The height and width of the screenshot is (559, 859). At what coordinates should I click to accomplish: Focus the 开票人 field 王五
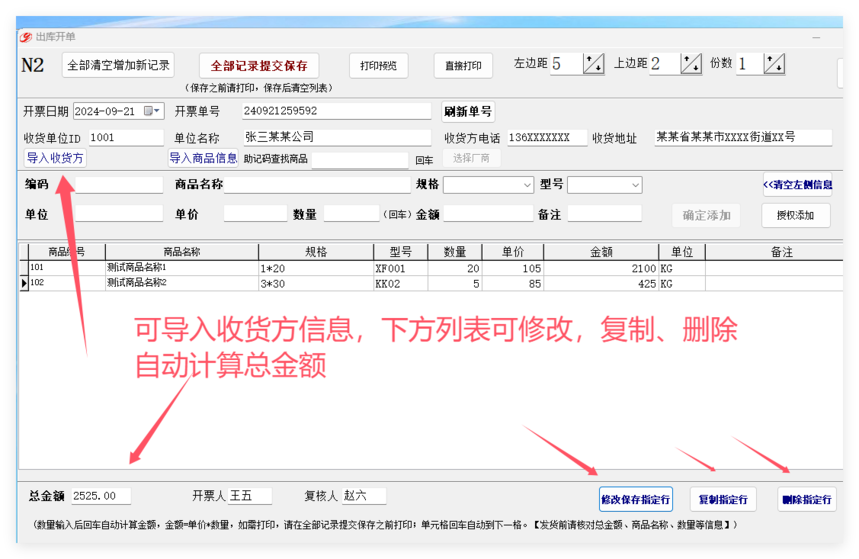[249, 496]
